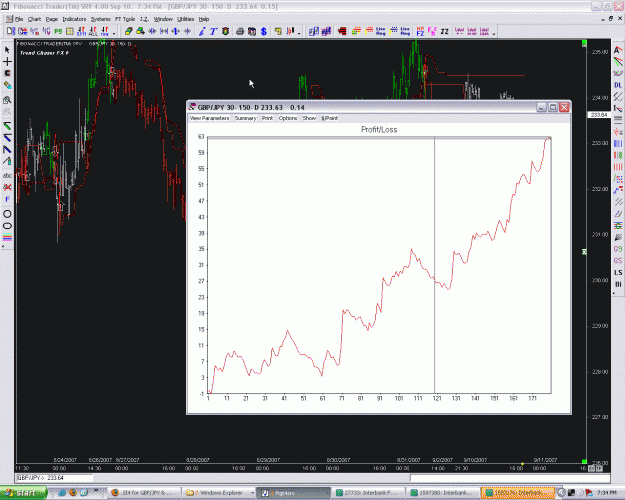625x500 pixels.
Task: Open the Windows Explorer taskbar group
Action: click(x=220, y=493)
